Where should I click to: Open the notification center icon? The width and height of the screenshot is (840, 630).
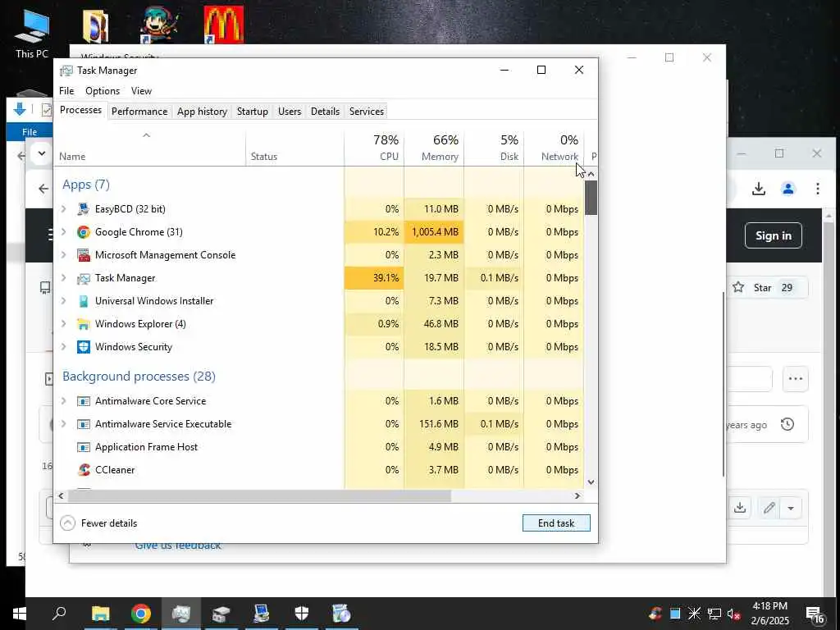pyautogui.click(x=815, y=614)
